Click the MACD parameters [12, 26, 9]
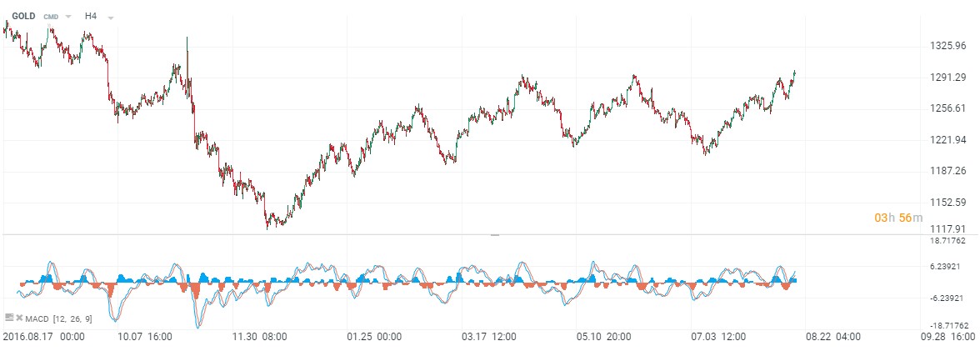The image size is (980, 351). 72,318
